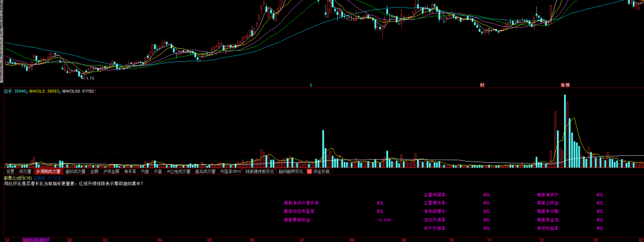Screen dimensions: 644x242
Task: Click the highlighted 2021-01-05 date marker
Action: tap(36, 239)
